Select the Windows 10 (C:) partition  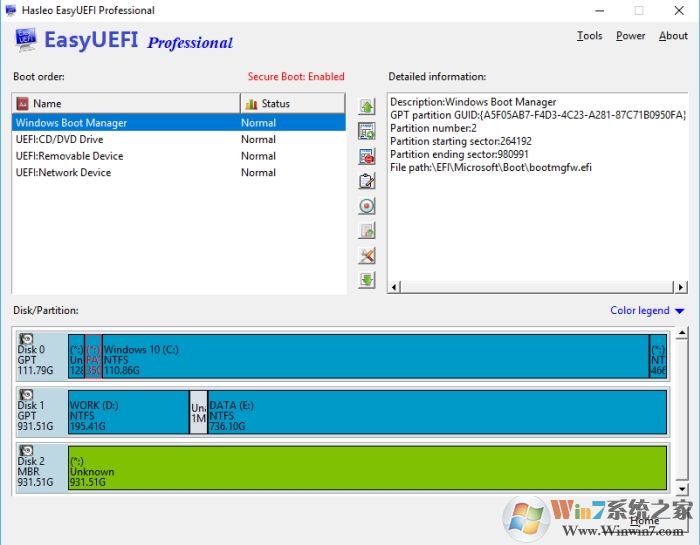pyautogui.click(x=375, y=357)
